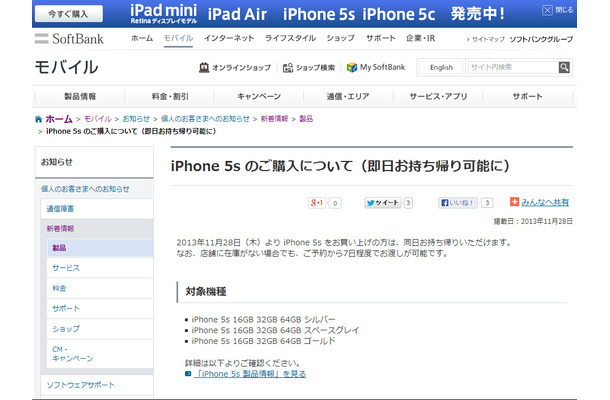Select the サポート sidebar item

pyautogui.click(x=100, y=308)
